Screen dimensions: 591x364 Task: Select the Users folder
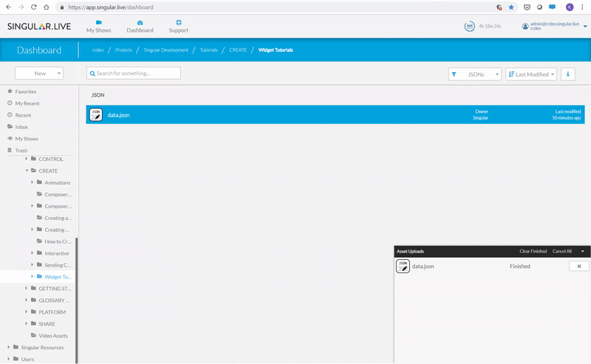[24, 359]
